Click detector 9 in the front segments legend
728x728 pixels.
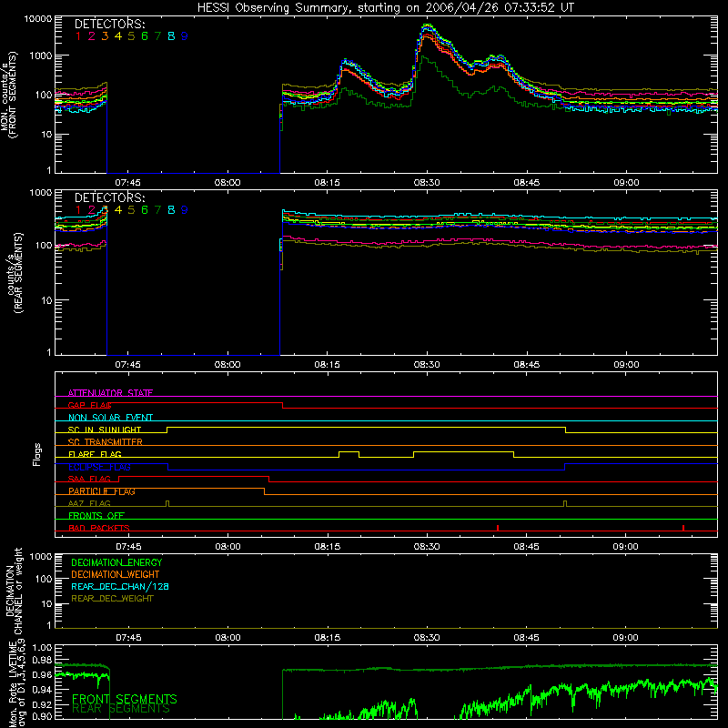click(x=185, y=36)
